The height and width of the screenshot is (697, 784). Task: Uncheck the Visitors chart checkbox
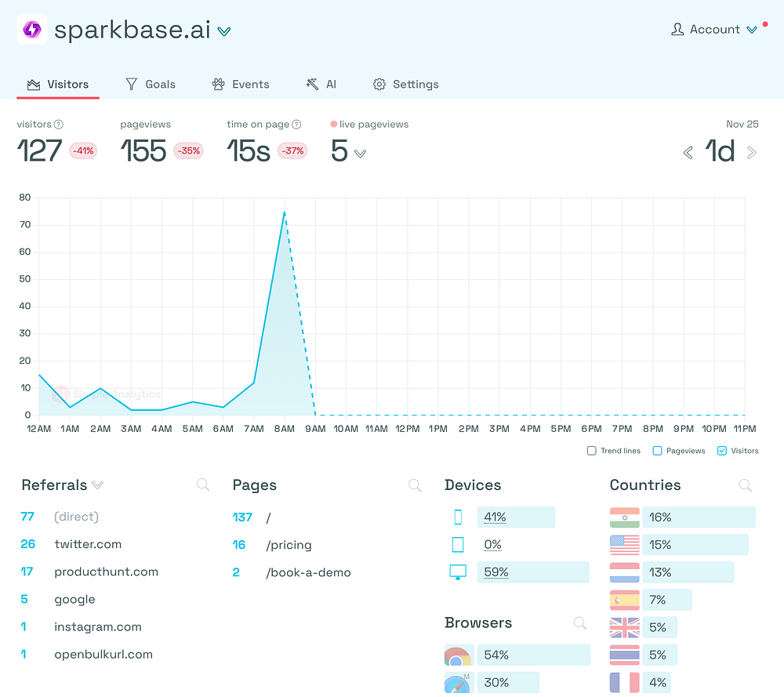(x=722, y=451)
